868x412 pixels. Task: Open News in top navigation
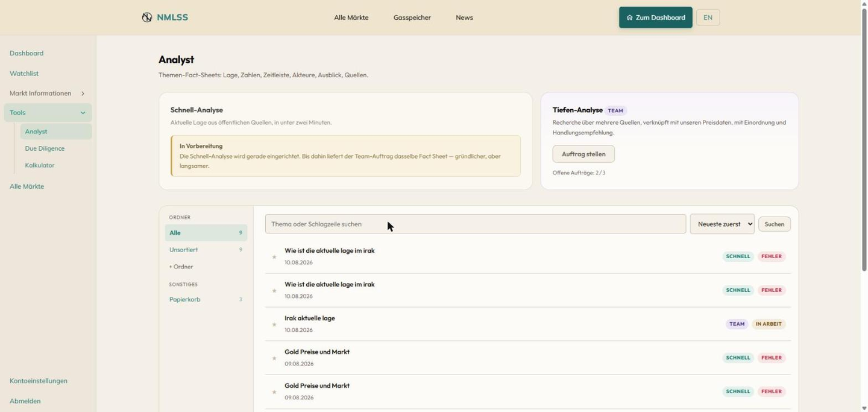click(x=464, y=17)
